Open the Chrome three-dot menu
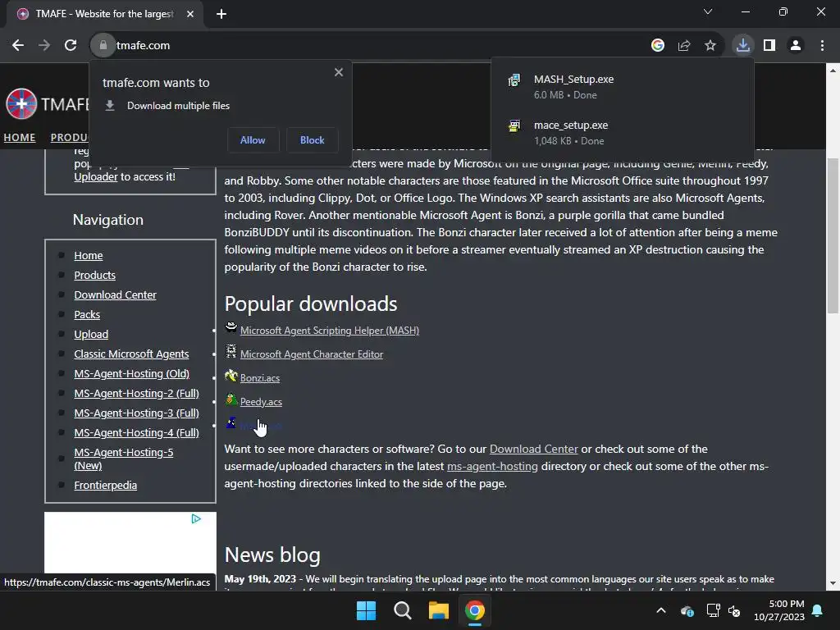 (822, 46)
